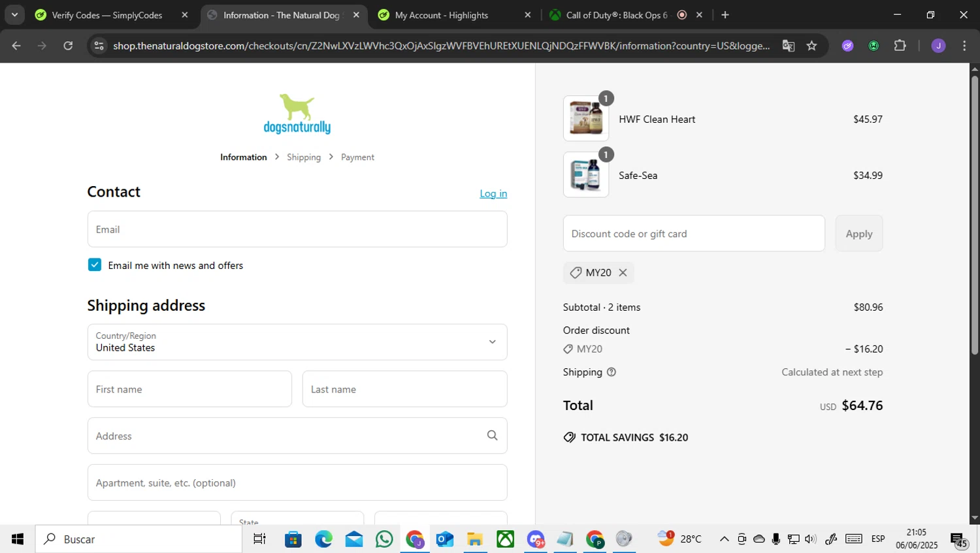
Task: Click the dogsnaturally logo
Action: 297,114
